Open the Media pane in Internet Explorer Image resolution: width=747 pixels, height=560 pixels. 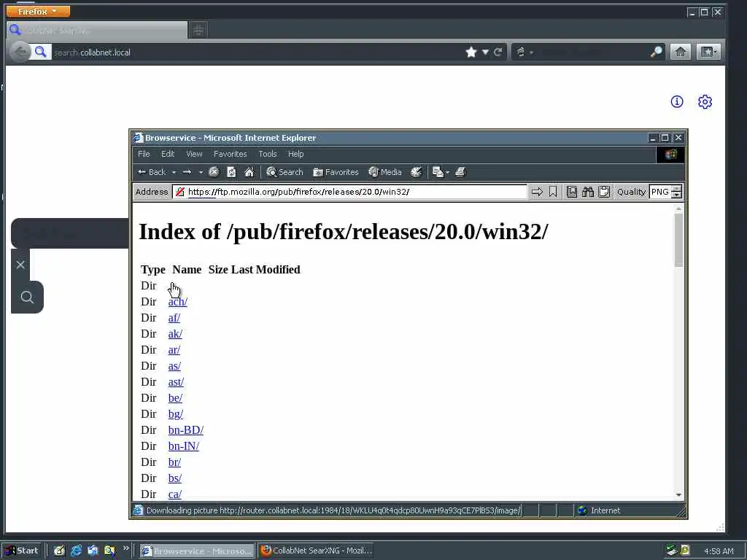pyautogui.click(x=385, y=172)
